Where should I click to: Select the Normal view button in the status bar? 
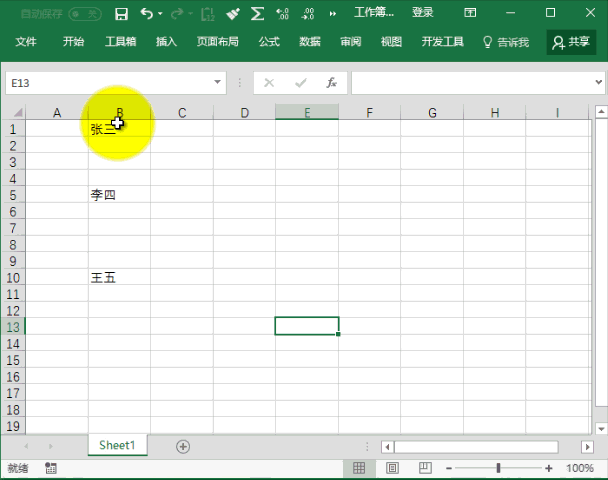pyautogui.click(x=359, y=468)
